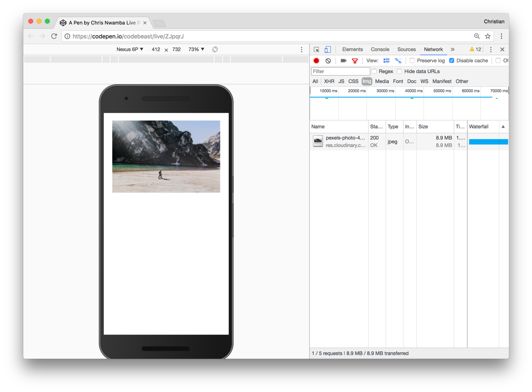532x392 pixels.
Task: Sort by the Name column header
Action: click(x=339, y=127)
